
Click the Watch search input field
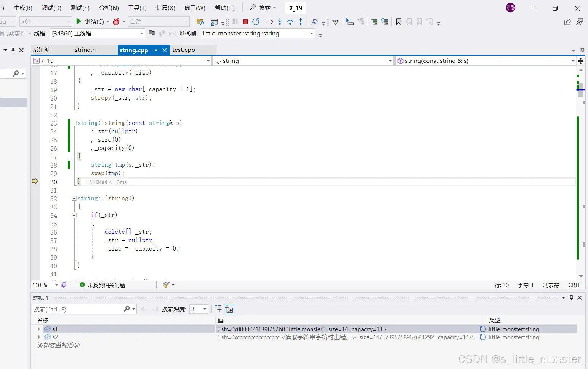click(79, 309)
